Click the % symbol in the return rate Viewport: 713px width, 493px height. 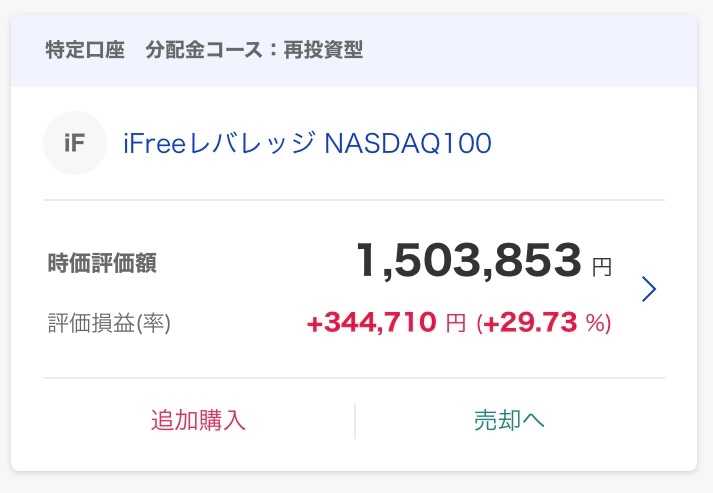[x=595, y=322]
